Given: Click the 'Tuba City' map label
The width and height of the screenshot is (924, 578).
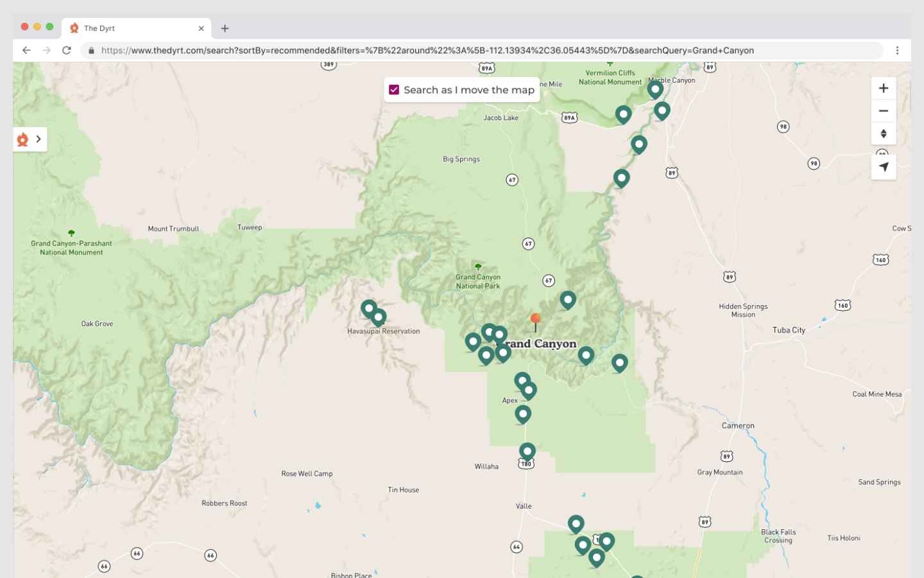Looking at the screenshot, I should tap(789, 330).
